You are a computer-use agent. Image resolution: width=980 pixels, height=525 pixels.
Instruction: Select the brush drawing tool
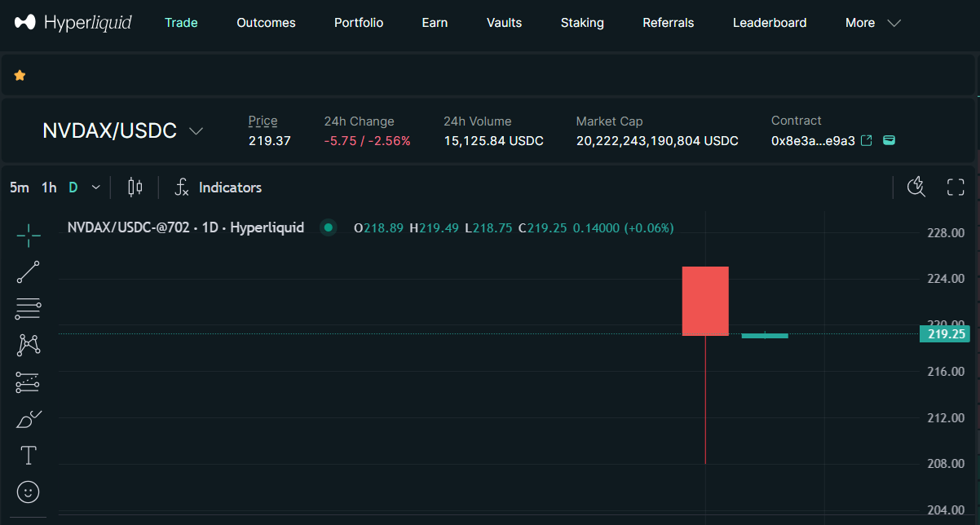pos(29,419)
